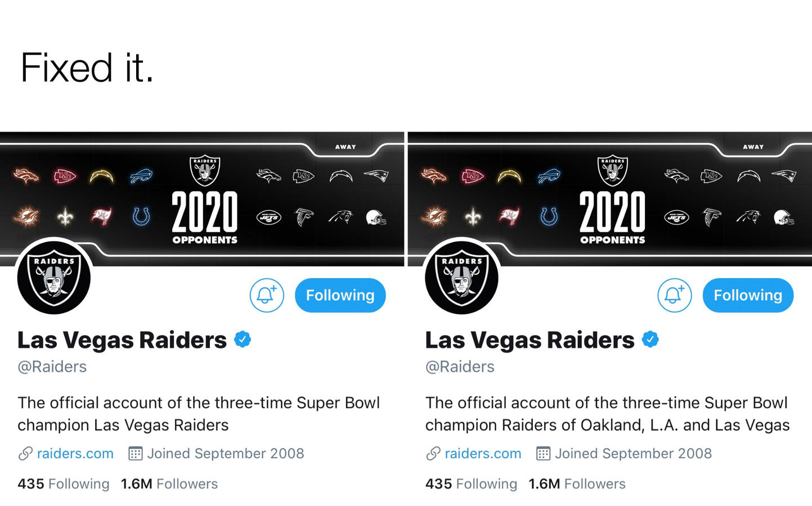Toggle the left Following button

pos(340,295)
